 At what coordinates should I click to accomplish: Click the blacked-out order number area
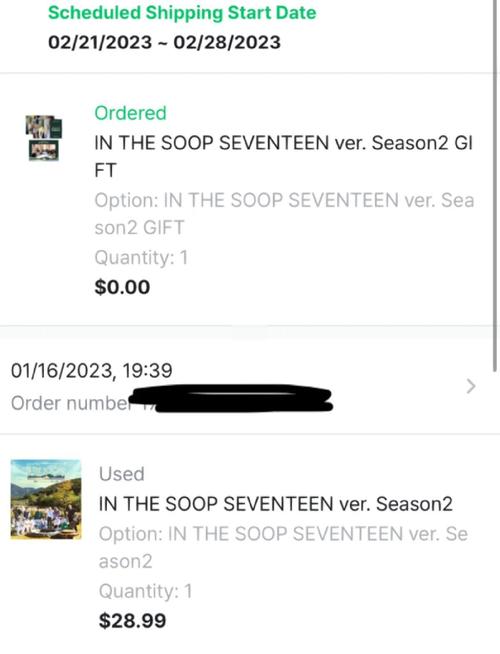pyautogui.click(x=232, y=399)
